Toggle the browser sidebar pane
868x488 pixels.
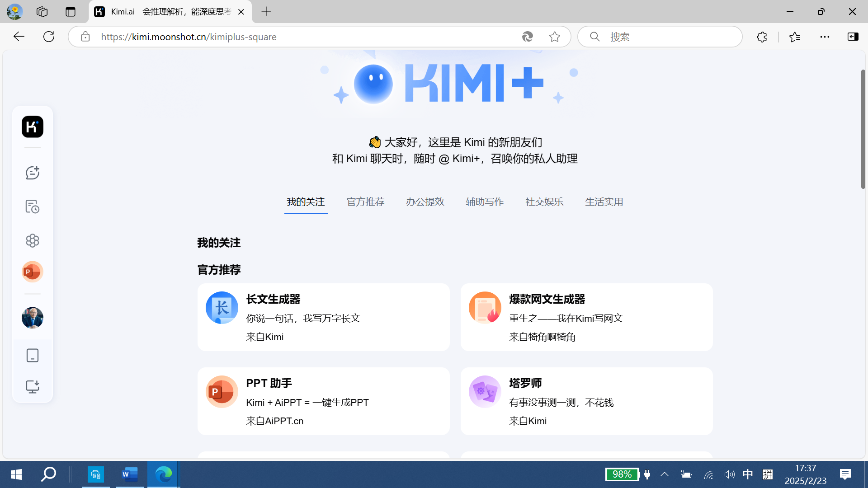coord(853,37)
